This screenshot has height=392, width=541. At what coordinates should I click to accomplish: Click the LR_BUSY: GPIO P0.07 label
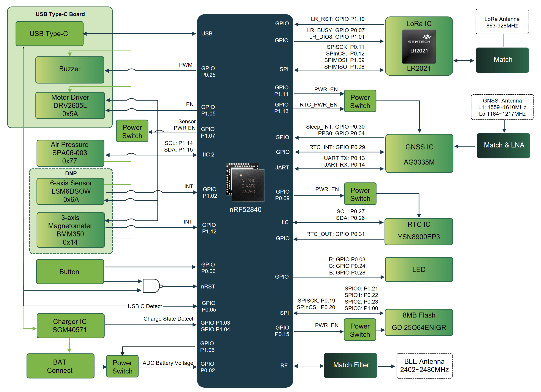(x=336, y=30)
